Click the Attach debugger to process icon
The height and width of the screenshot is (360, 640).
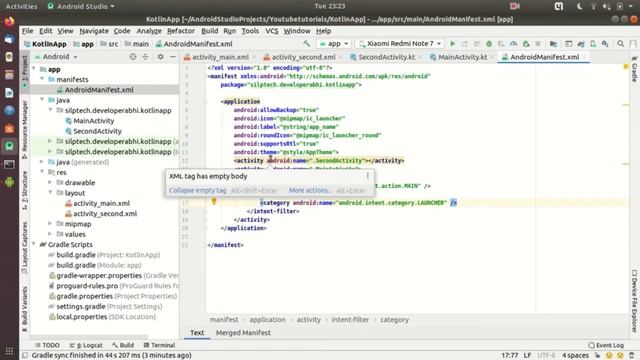[x=526, y=44]
